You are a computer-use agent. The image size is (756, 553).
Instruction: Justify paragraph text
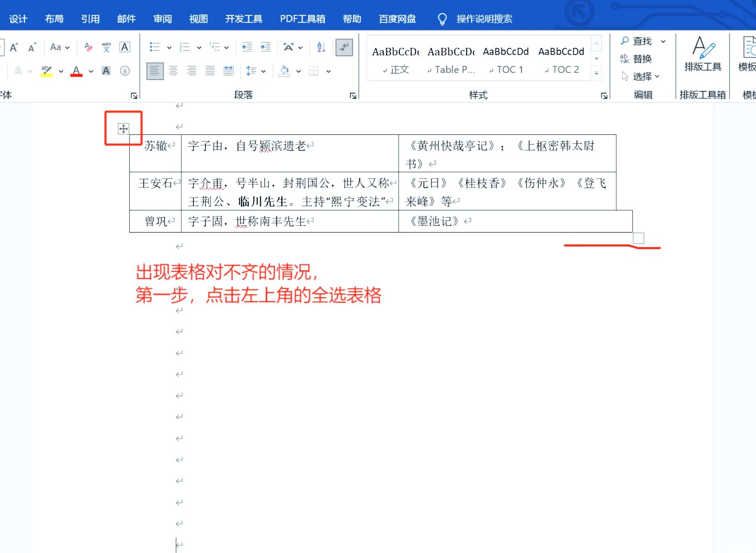click(210, 71)
